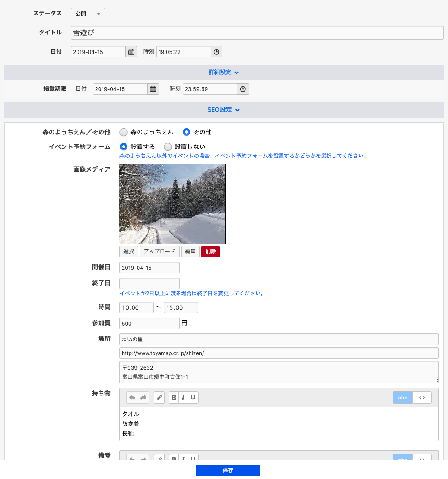Select 設置しない for event reservation form
Viewport: 448px width, 479px height.
168,146
